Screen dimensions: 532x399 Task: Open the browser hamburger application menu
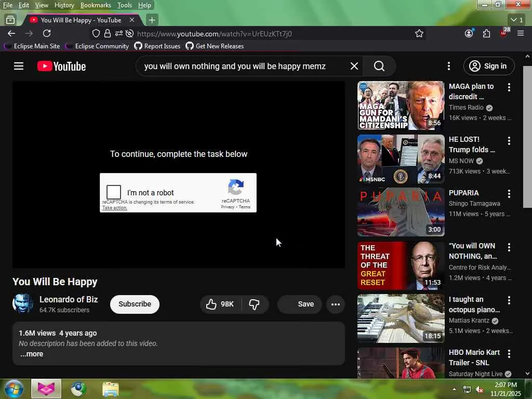521,33
